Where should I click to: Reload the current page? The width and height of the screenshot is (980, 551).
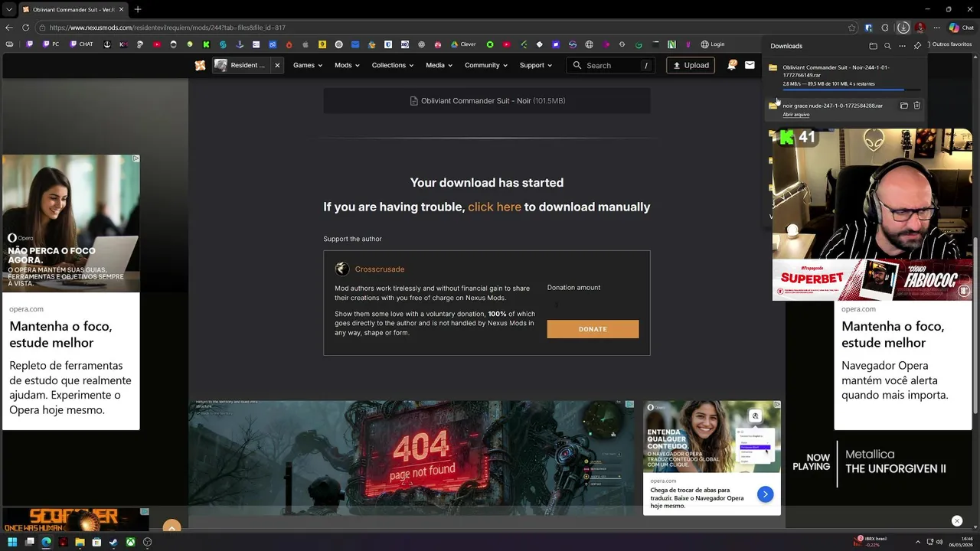[x=25, y=28]
